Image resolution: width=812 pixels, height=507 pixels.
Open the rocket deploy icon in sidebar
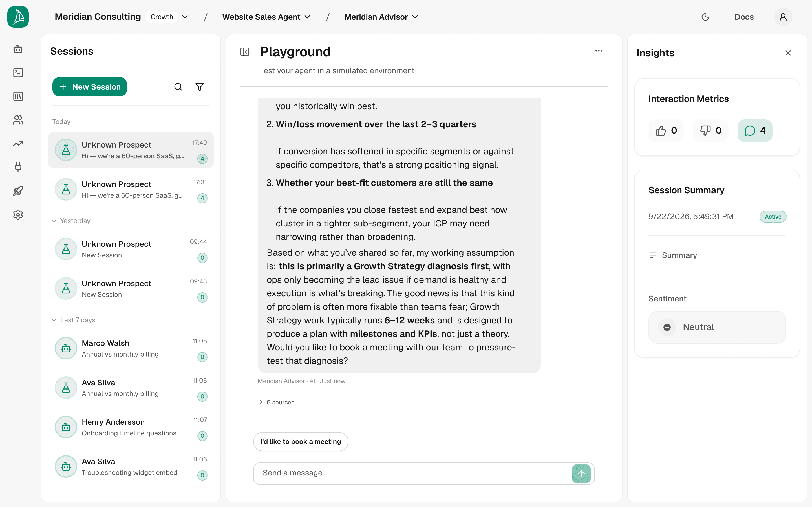[x=18, y=191]
